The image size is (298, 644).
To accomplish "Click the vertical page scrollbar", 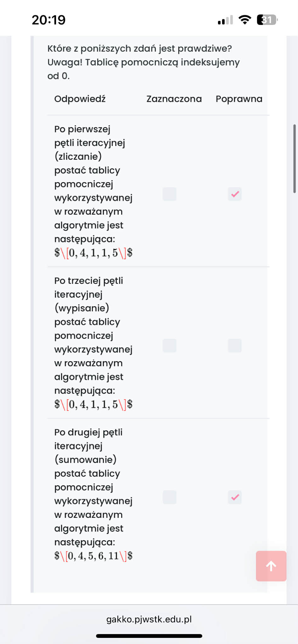I will [295, 159].
